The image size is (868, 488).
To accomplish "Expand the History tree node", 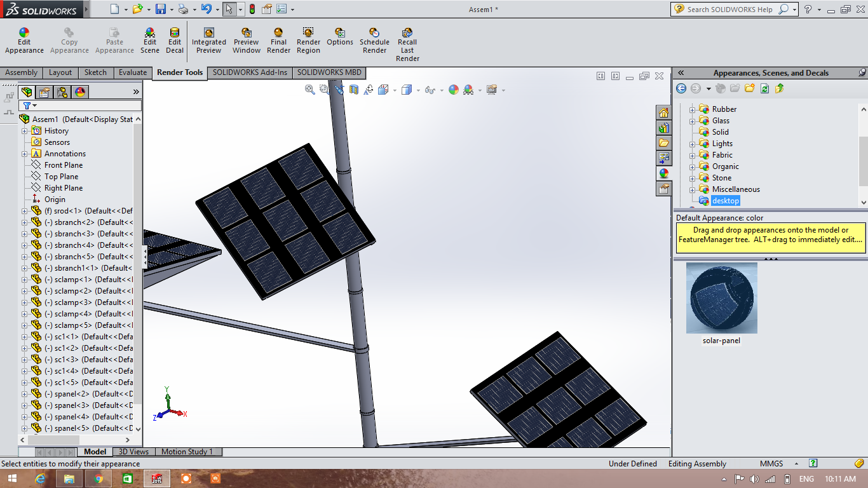I will pos(25,131).
